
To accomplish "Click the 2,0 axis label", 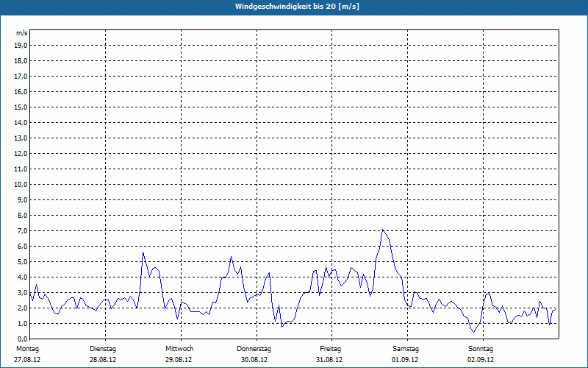I will 22,308.
